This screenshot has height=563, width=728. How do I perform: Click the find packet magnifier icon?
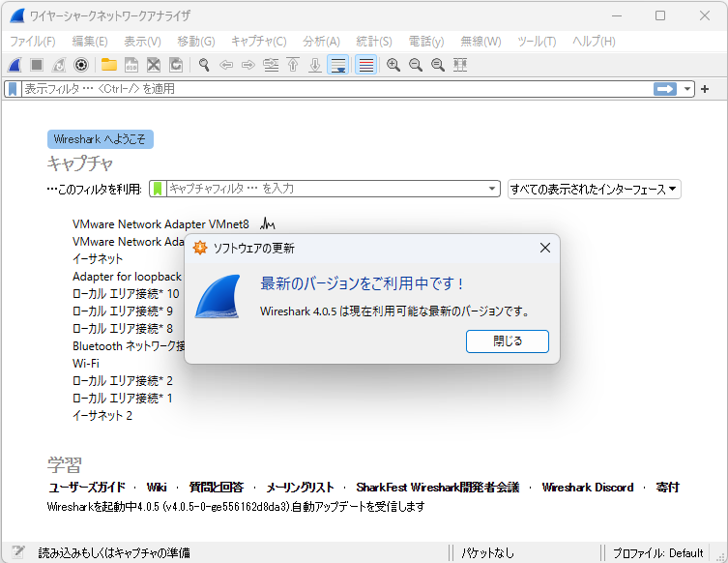point(204,65)
